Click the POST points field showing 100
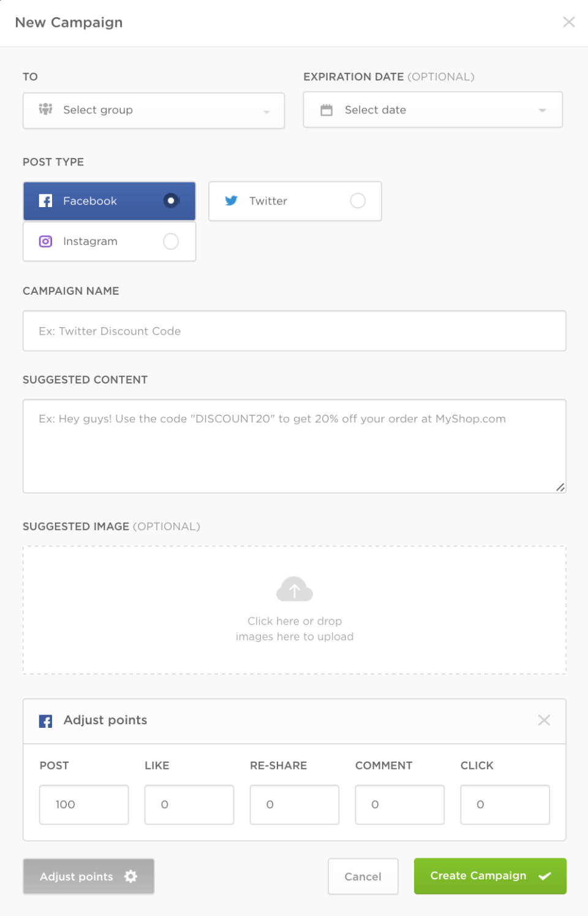 84,804
